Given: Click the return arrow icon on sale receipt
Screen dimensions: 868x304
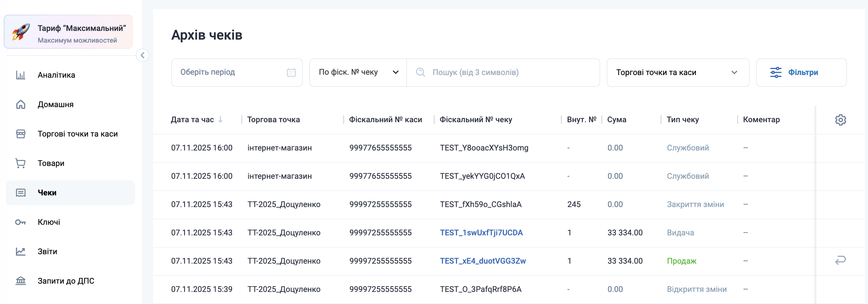Looking at the screenshot, I should [840, 260].
